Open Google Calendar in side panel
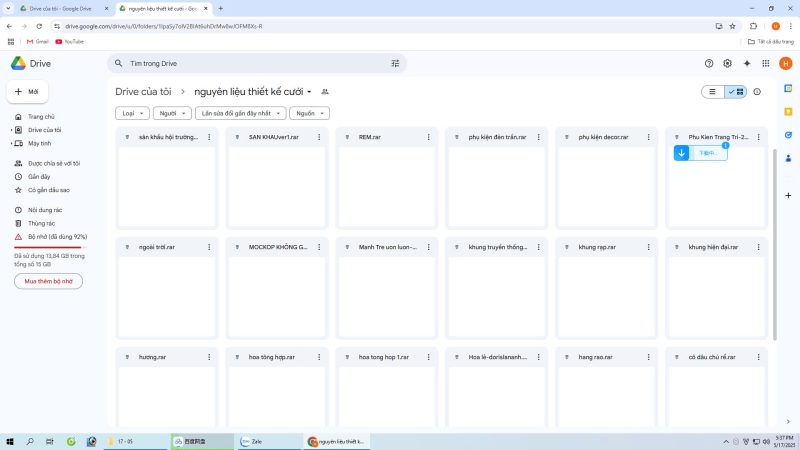800x450 pixels. [787, 88]
